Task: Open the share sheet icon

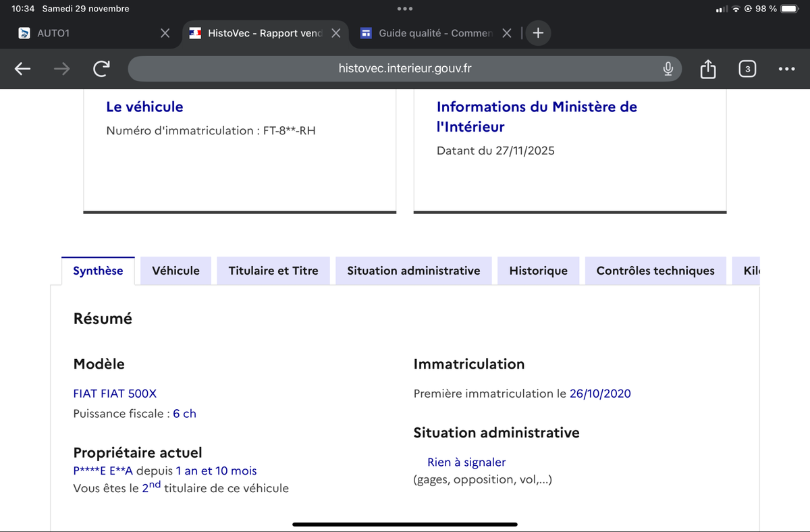Action: pos(707,68)
